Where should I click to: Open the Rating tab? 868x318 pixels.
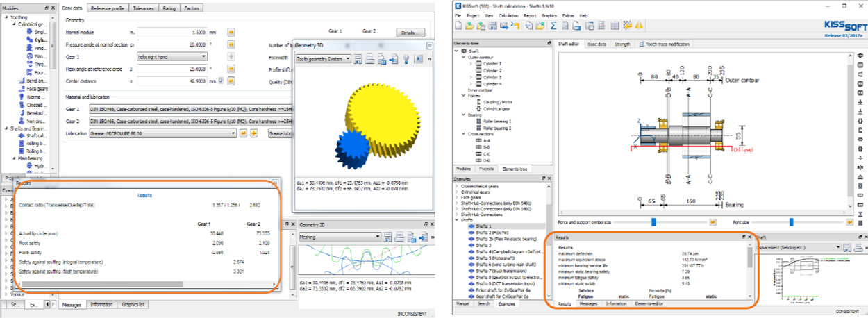point(169,8)
